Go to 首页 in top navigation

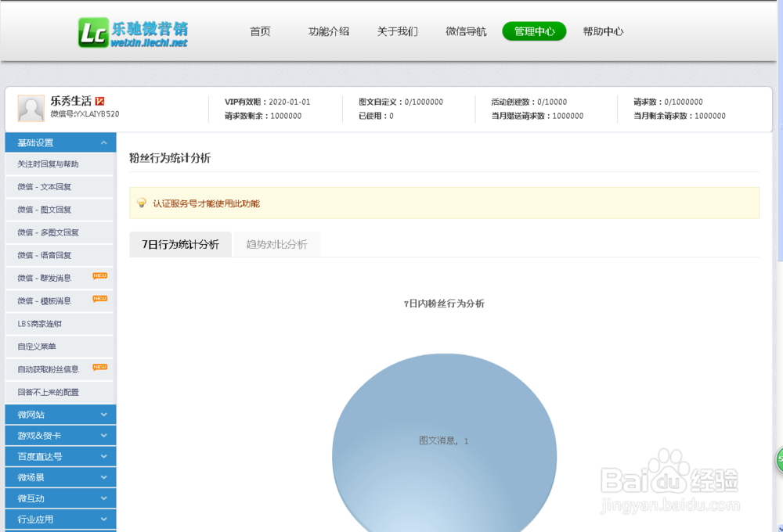(260, 31)
